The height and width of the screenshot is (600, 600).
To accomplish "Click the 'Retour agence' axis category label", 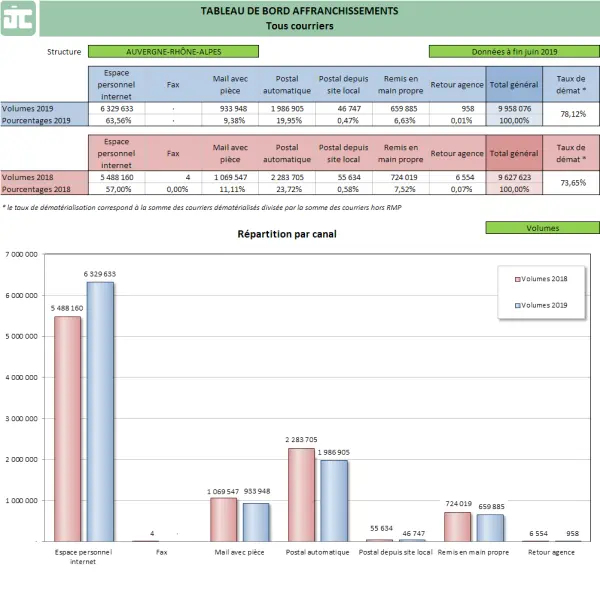I will pos(551,552).
